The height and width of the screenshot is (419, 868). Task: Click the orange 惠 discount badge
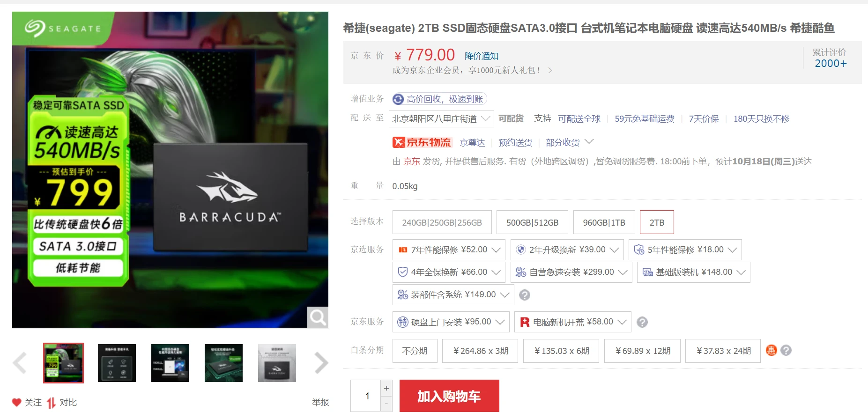tap(771, 350)
